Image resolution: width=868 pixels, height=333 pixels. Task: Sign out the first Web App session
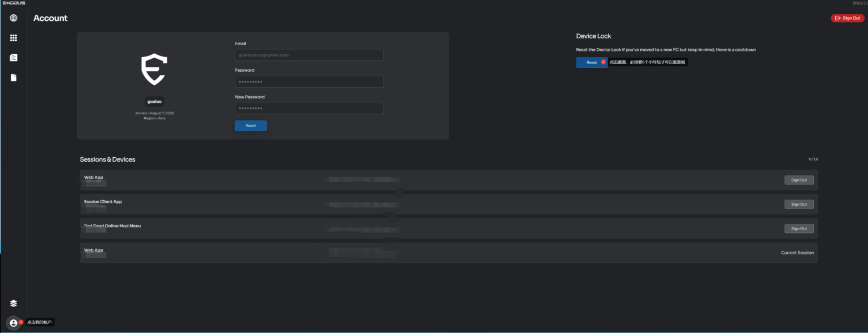tap(798, 180)
